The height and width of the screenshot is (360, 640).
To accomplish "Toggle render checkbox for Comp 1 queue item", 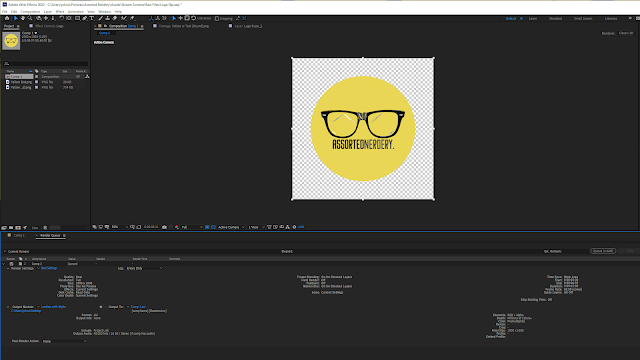I will (x=11, y=264).
